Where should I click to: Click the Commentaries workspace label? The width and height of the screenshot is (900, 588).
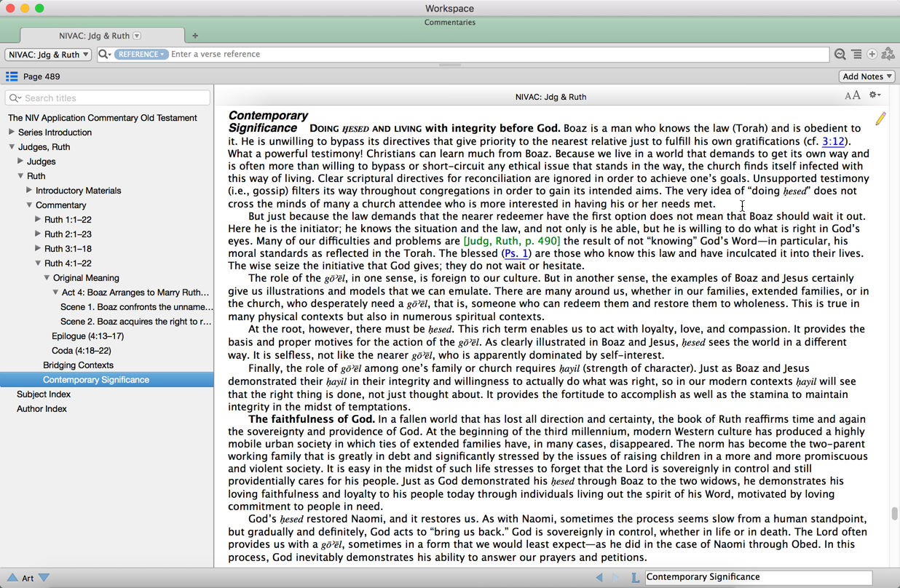[450, 23]
